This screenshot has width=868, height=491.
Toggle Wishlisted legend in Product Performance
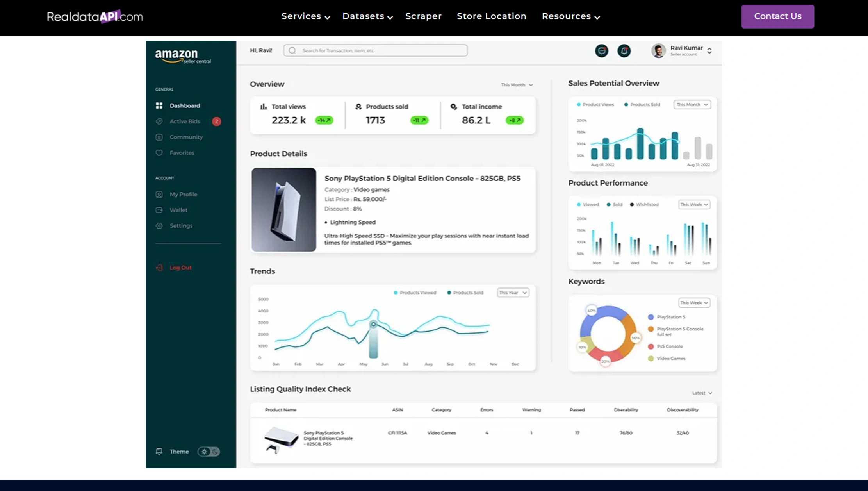point(644,205)
